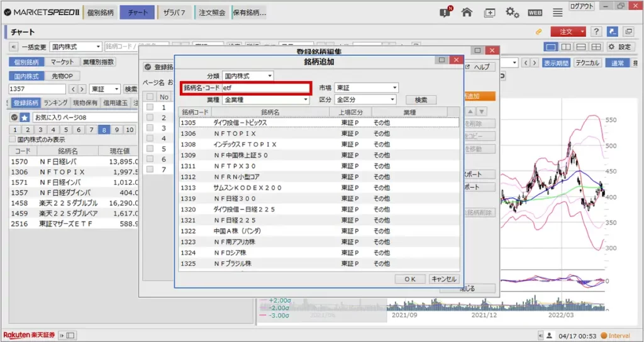Viewport: 644px width, 342px height.
Task: Click the マーケット toggle button
Action: pyautogui.click(x=62, y=62)
